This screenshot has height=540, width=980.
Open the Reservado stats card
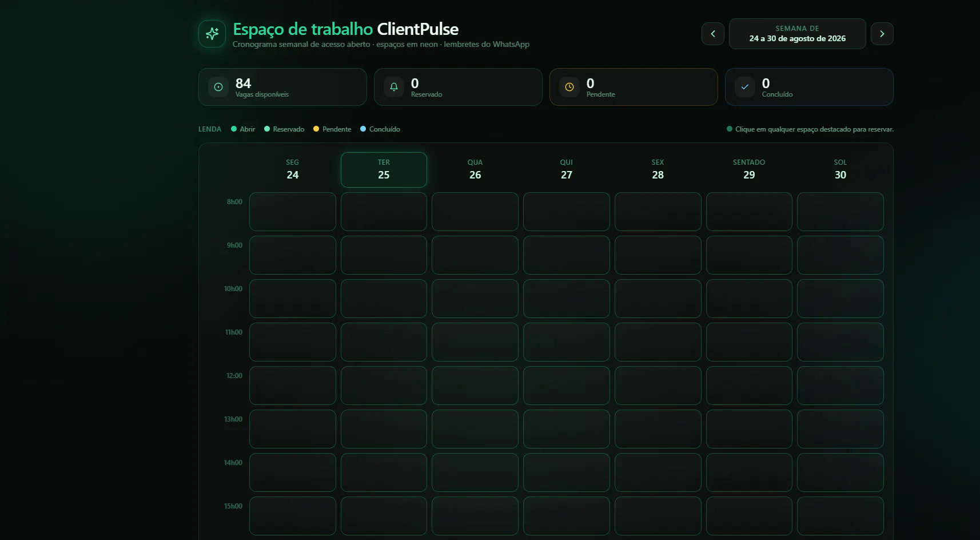click(458, 87)
